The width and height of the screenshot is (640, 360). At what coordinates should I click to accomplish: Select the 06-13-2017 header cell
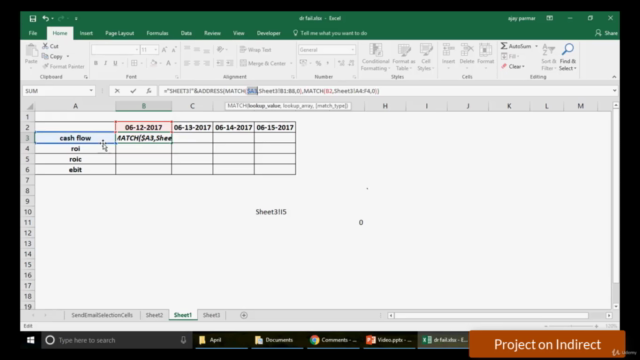192,127
